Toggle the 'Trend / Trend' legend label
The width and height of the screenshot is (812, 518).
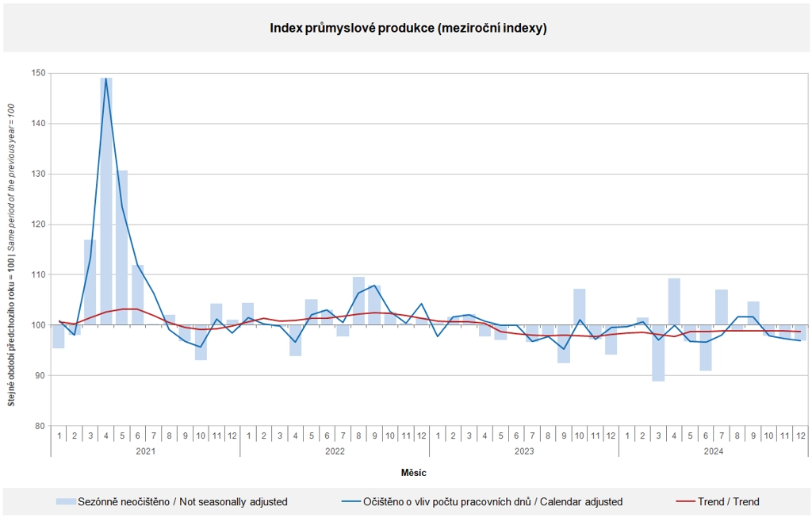coord(729,501)
